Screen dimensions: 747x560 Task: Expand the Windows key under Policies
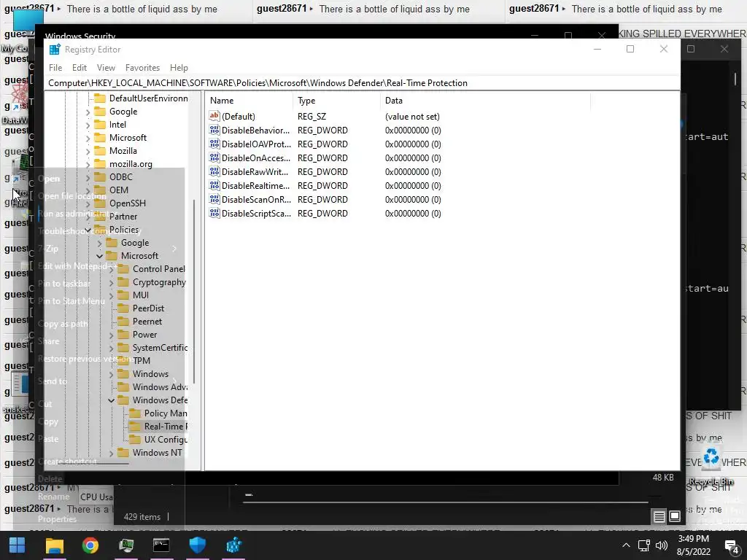click(111, 374)
